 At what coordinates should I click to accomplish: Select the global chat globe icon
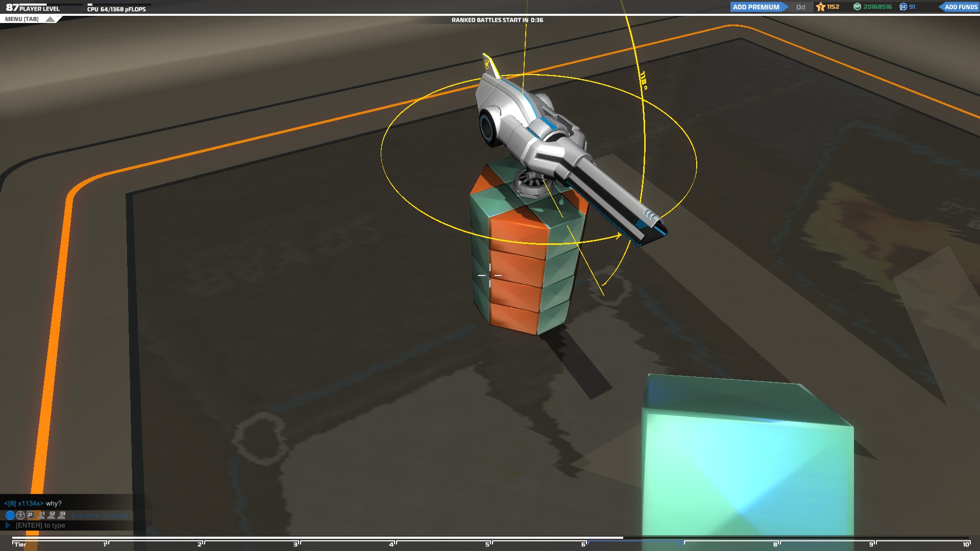click(10, 515)
